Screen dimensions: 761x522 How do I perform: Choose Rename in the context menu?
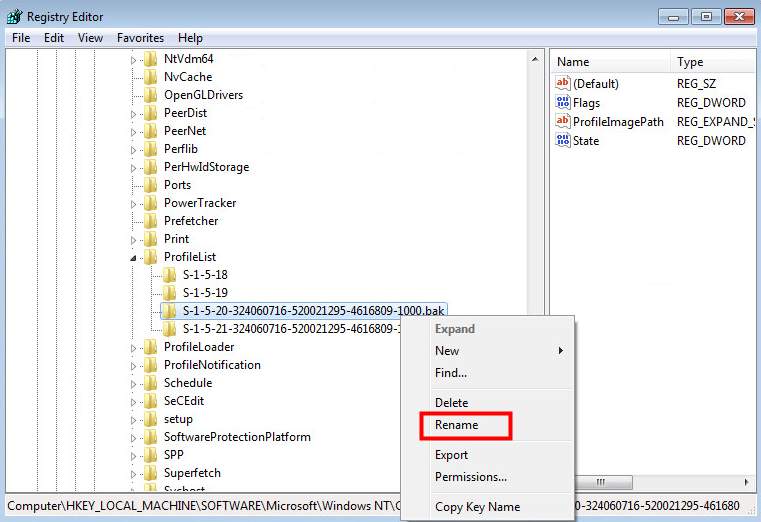click(488, 425)
